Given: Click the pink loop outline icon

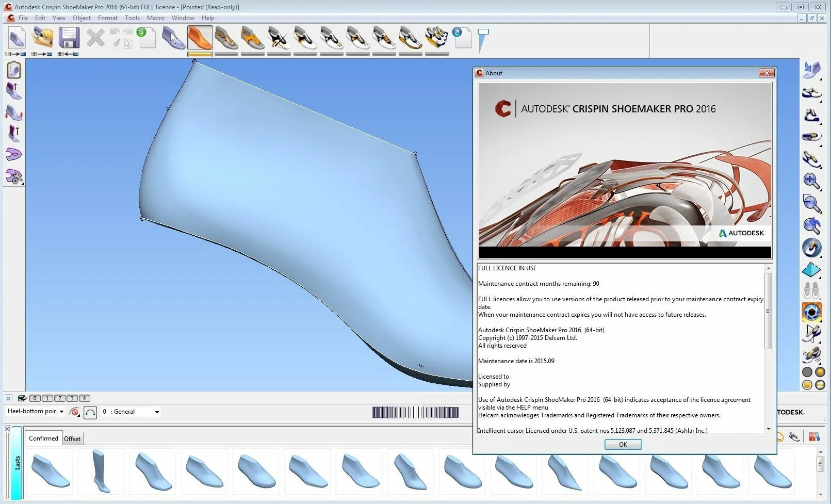Looking at the screenshot, I should tap(14, 154).
